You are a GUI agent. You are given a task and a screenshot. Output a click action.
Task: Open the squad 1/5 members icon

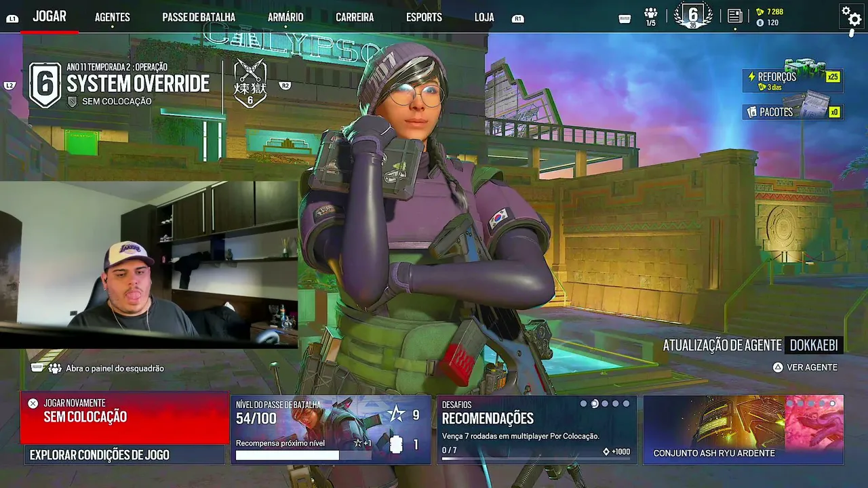coord(651,17)
